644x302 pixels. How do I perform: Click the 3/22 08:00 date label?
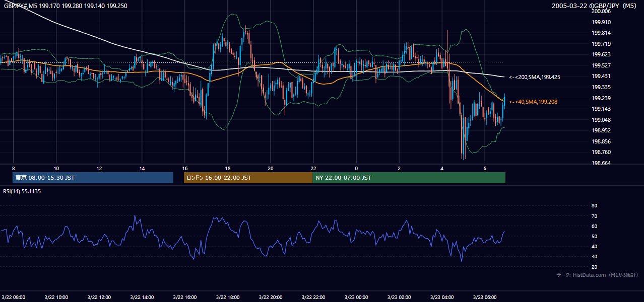click(14, 297)
